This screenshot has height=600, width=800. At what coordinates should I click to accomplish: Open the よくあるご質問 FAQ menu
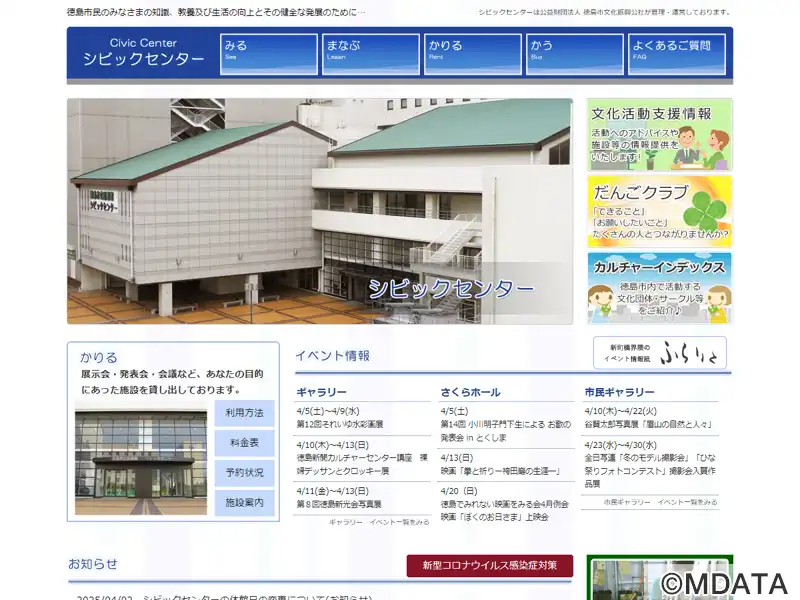[x=677, y=54]
